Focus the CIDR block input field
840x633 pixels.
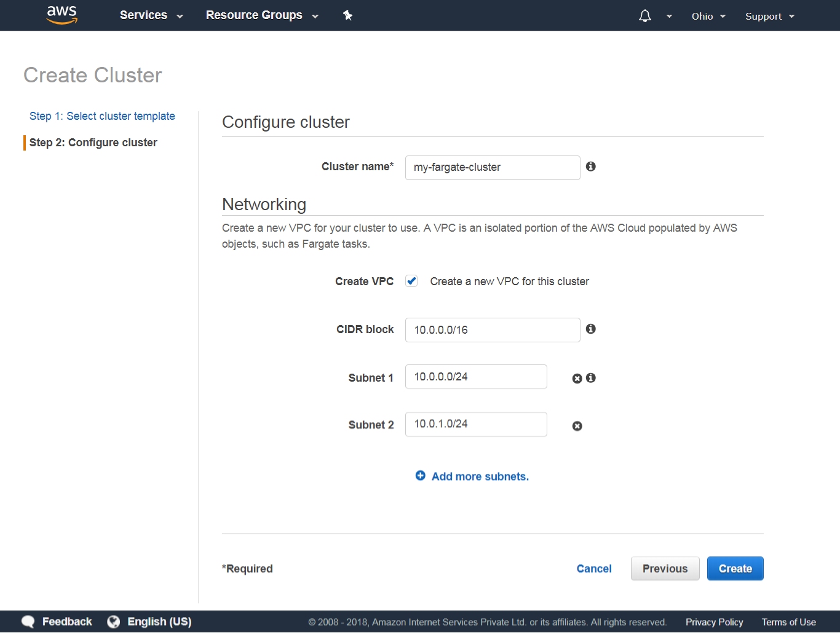click(493, 330)
